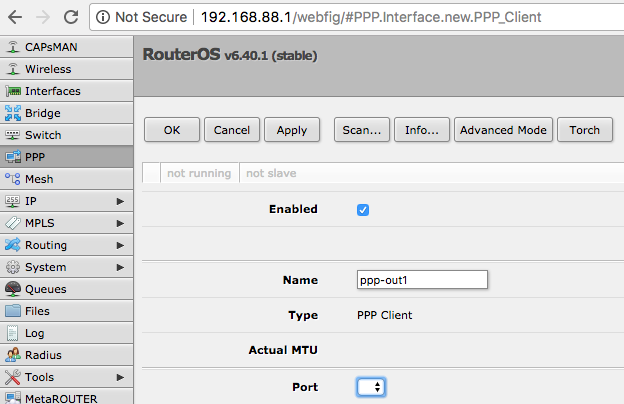The image size is (624, 404).
Task: Expand the Routing submenu arrow
Action: tap(120, 245)
